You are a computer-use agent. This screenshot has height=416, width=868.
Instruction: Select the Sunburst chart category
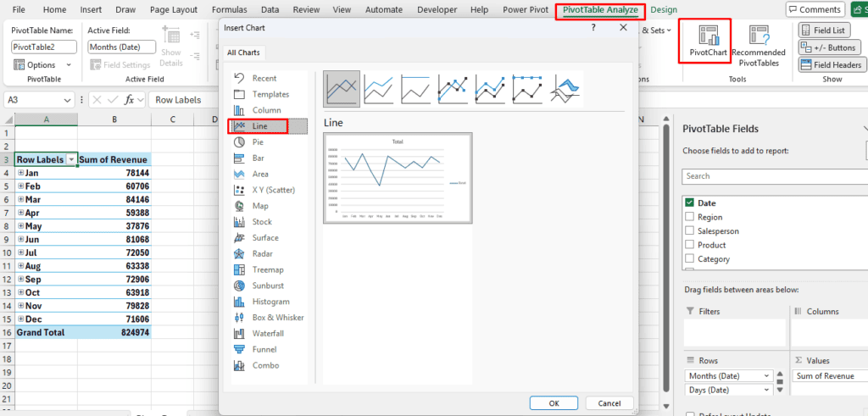269,286
